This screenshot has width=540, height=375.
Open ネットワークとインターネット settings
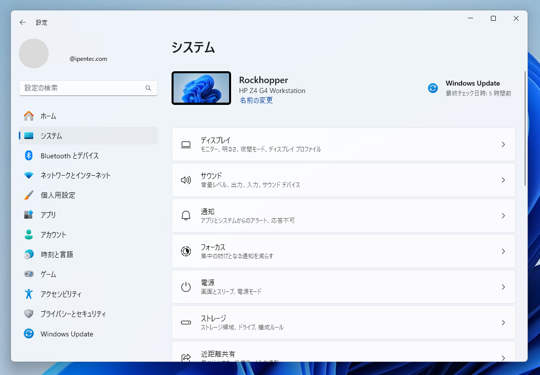click(88, 175)
